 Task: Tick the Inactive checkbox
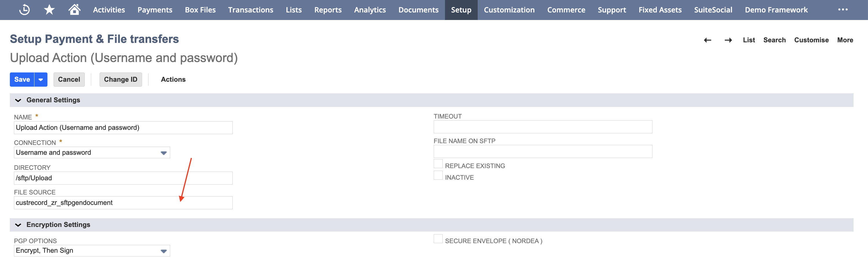(x=438, y=176)
